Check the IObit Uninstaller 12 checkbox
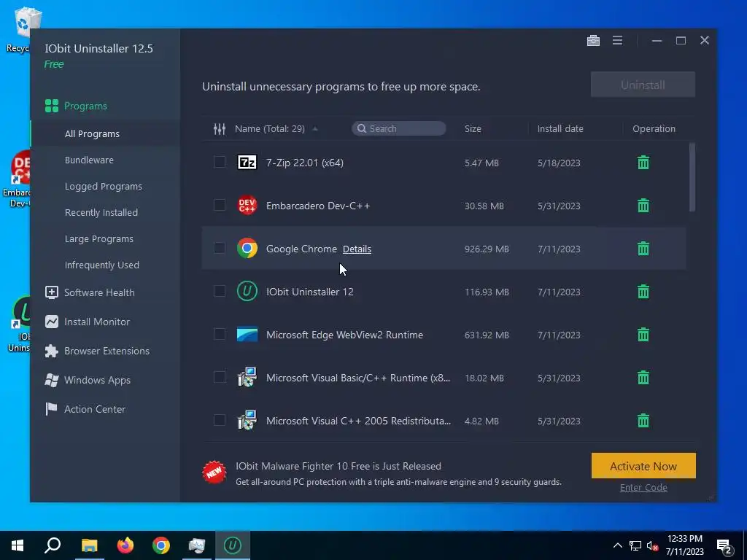Viewport: 747px width, 560px height. [x=219, y=292]
